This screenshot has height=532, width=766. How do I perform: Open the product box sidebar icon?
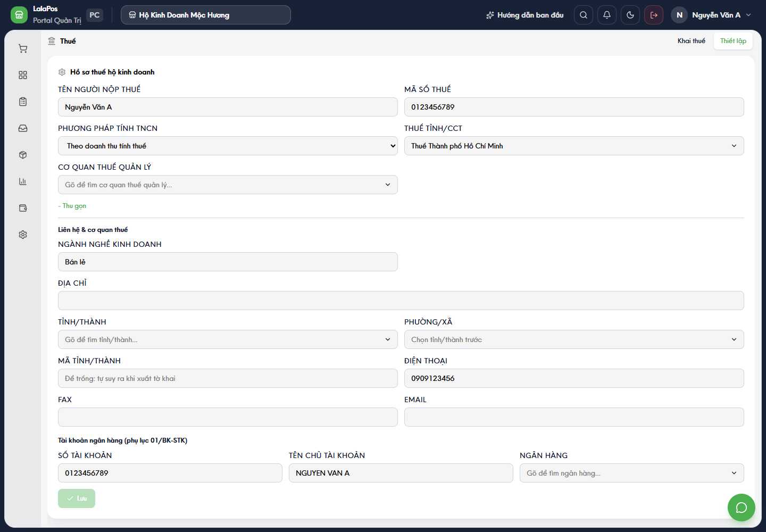[x=23, y=155]
